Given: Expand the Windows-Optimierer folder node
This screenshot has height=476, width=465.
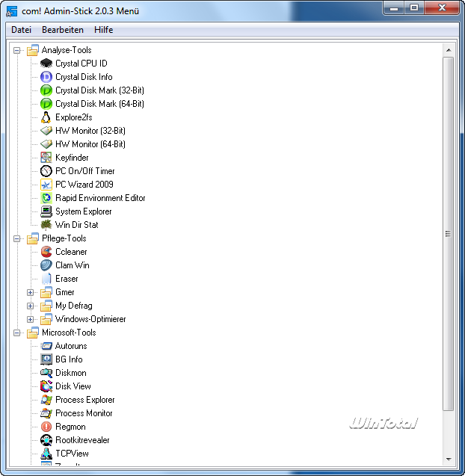Looking at the screenshot, I should pos(30,319).
